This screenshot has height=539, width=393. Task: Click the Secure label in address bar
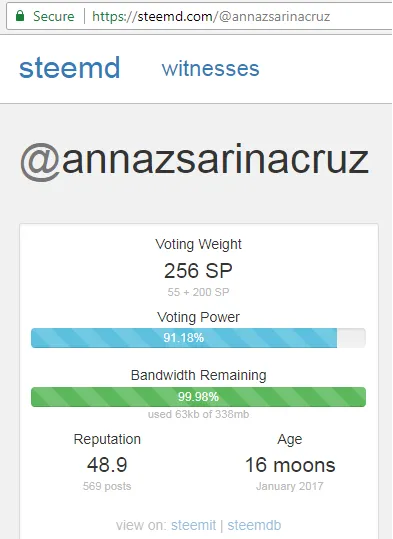tap(54, 16)
